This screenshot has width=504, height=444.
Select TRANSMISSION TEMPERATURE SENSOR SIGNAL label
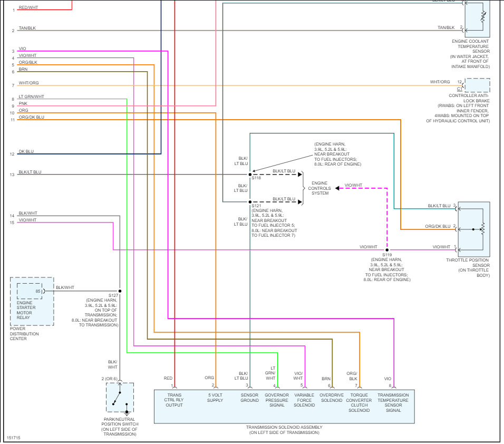coord(393,402)
